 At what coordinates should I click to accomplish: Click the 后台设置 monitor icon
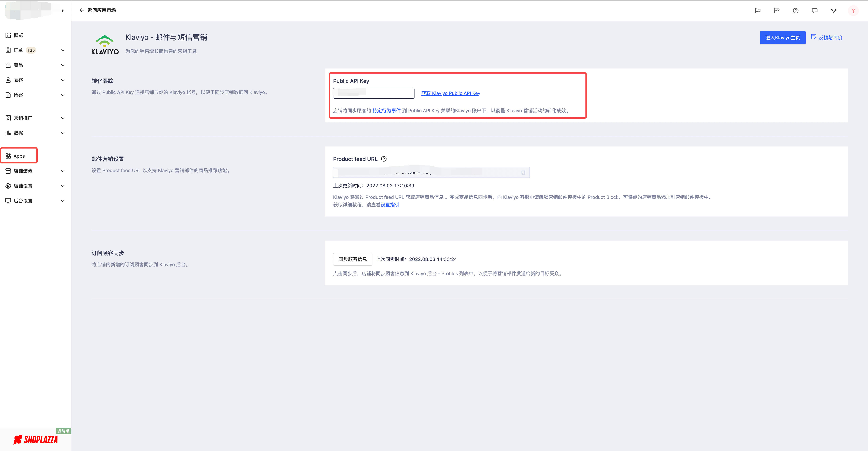[x=8, y=201]
